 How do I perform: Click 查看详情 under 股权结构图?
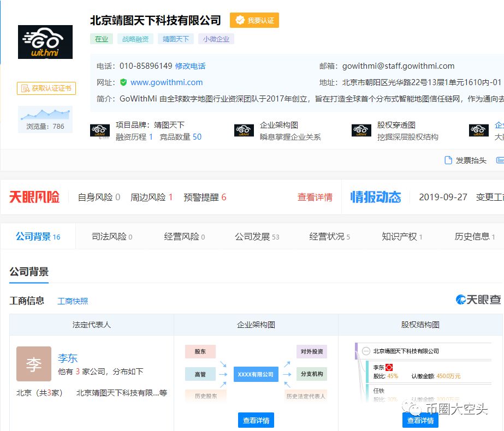[x=420, y=420]
